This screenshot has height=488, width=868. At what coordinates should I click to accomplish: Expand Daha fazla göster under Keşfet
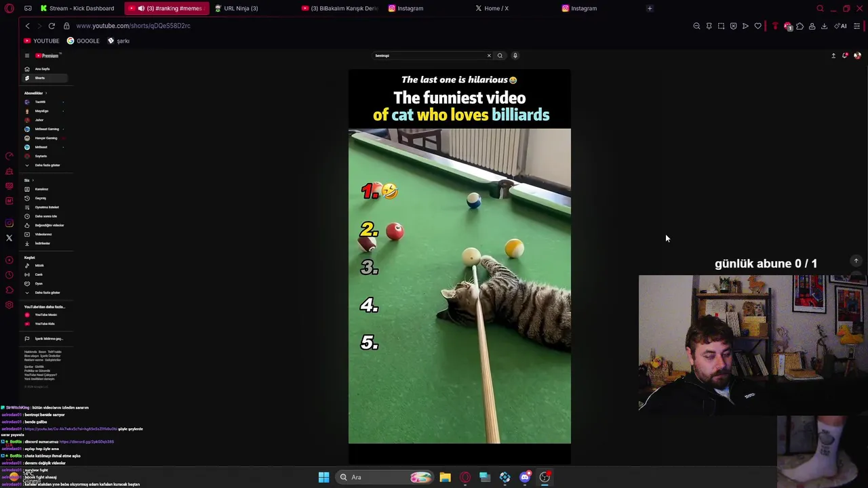(x=45, y=293)
